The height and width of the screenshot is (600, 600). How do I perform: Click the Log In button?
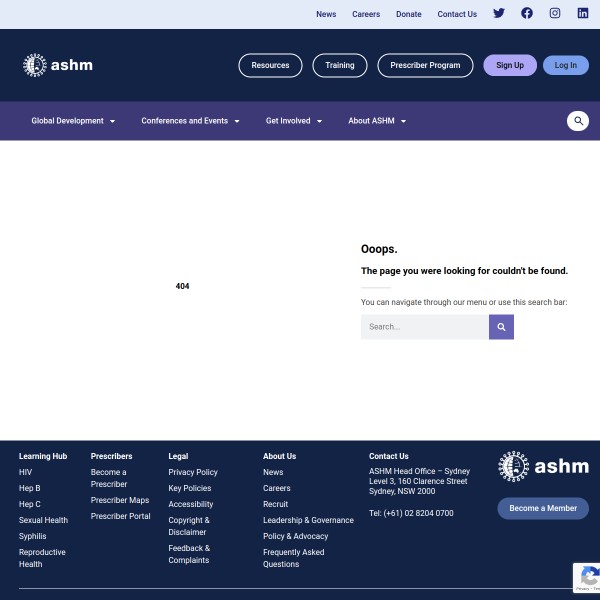pyautogui.click(x=565, y=65)
